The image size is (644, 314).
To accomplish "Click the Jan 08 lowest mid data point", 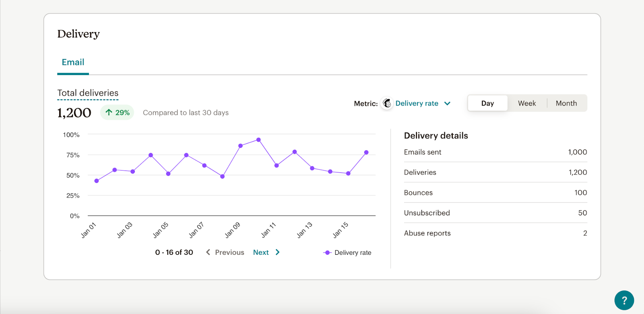I will (x=222, y=177).
